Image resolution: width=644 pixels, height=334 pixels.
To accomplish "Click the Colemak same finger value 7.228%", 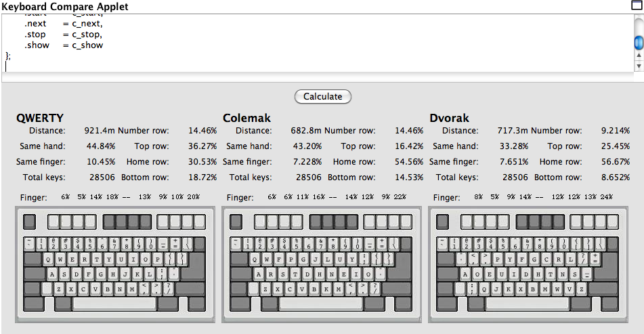I will click(307, 162).
